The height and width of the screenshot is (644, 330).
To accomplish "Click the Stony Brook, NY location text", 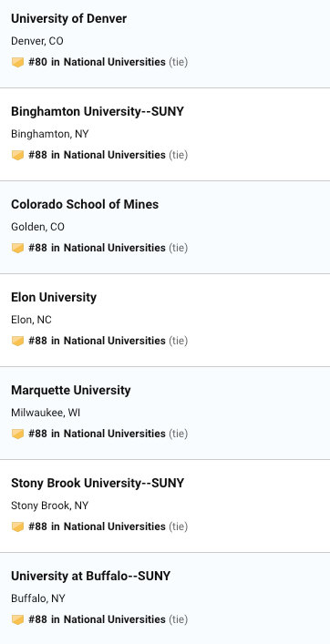I will coord(50,506).
